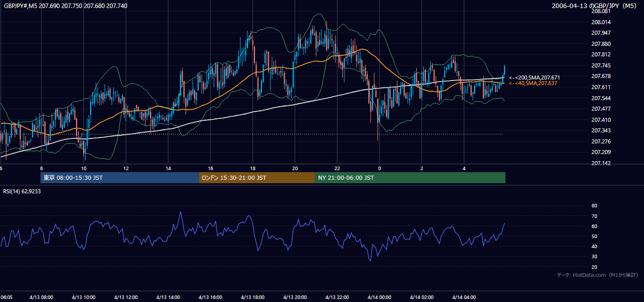Click price axis value 208.014
Viewport: 644px width, 302px height.
pyautogui.click(x=601, y=22)
